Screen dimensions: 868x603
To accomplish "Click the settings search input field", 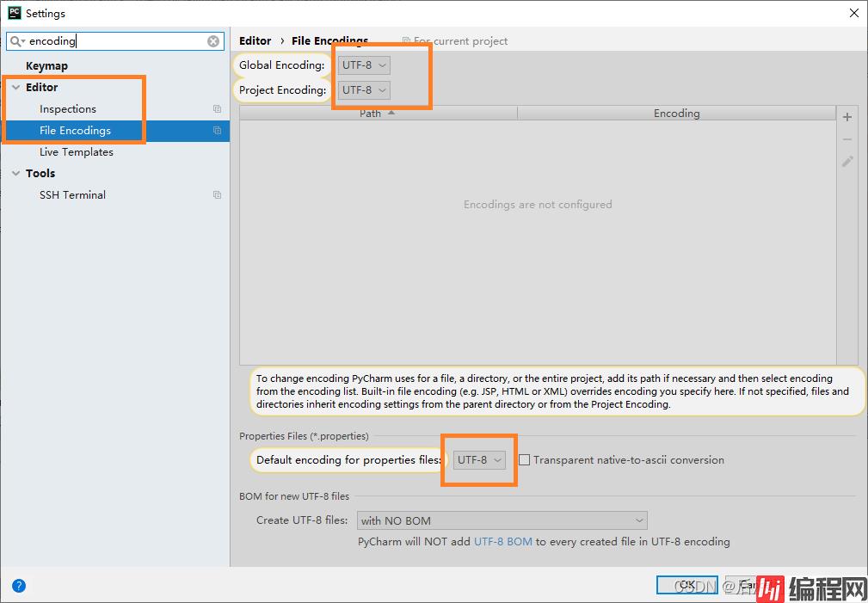I will point(116,41).
